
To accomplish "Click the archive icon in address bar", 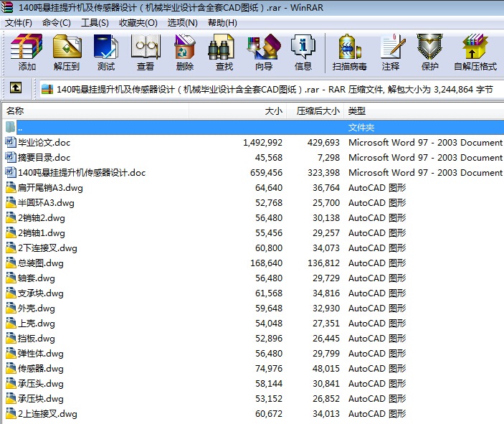I will coord(47,89).
